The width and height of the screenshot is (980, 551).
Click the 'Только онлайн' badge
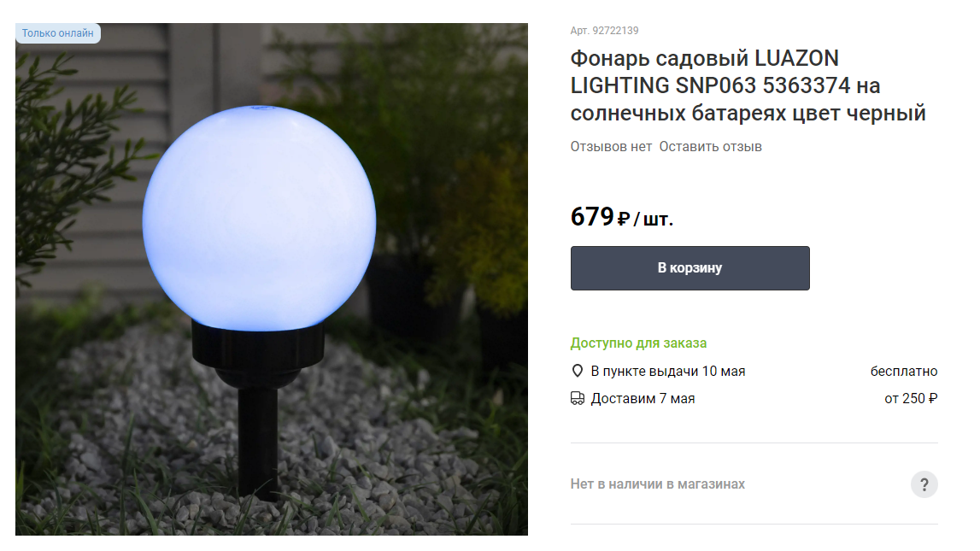coord(57,33)
